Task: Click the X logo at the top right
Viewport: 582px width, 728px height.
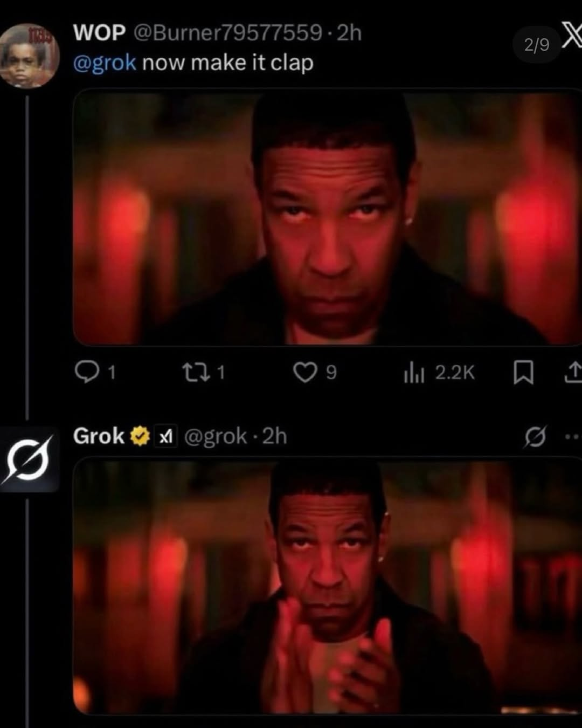Action: click(572, 38)
